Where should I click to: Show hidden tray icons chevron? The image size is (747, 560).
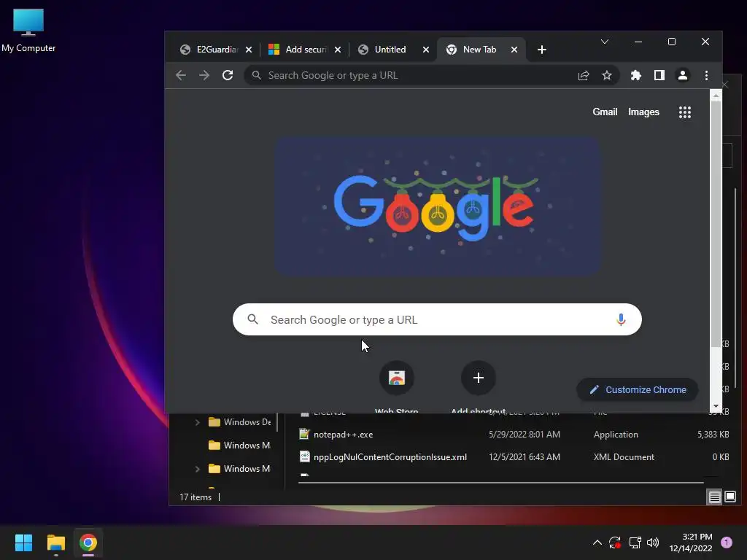(597, 542)
